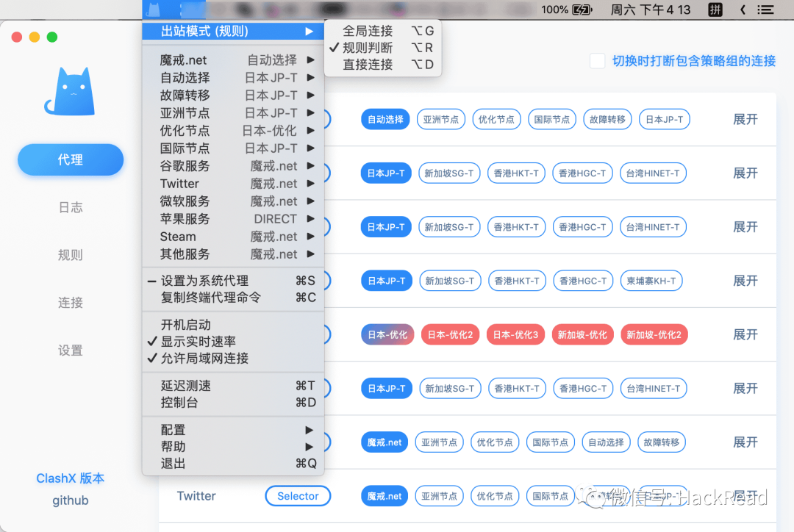Click the Twitter group name in proxy list

click(196, 496)
